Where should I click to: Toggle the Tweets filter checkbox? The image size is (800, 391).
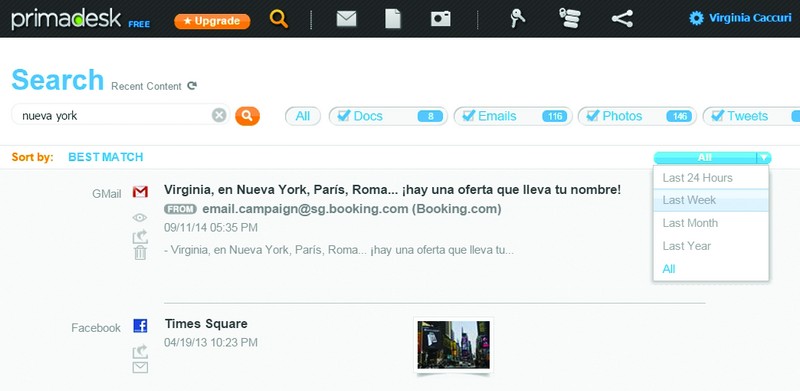click(718, 116)
